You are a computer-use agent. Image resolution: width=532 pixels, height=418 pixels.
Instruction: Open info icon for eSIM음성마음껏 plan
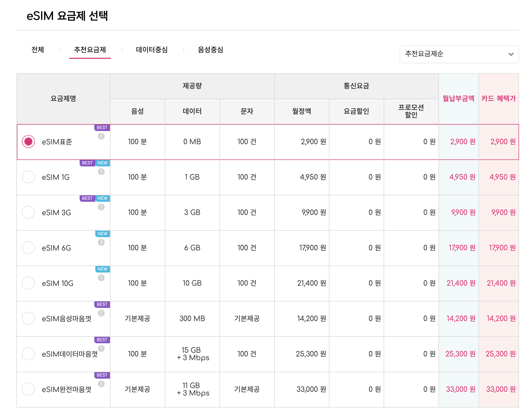pyautogui.click(x=101, y=313)
